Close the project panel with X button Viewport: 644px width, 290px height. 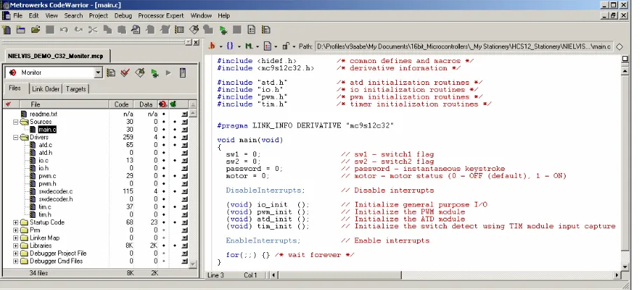tap(196, 42)
